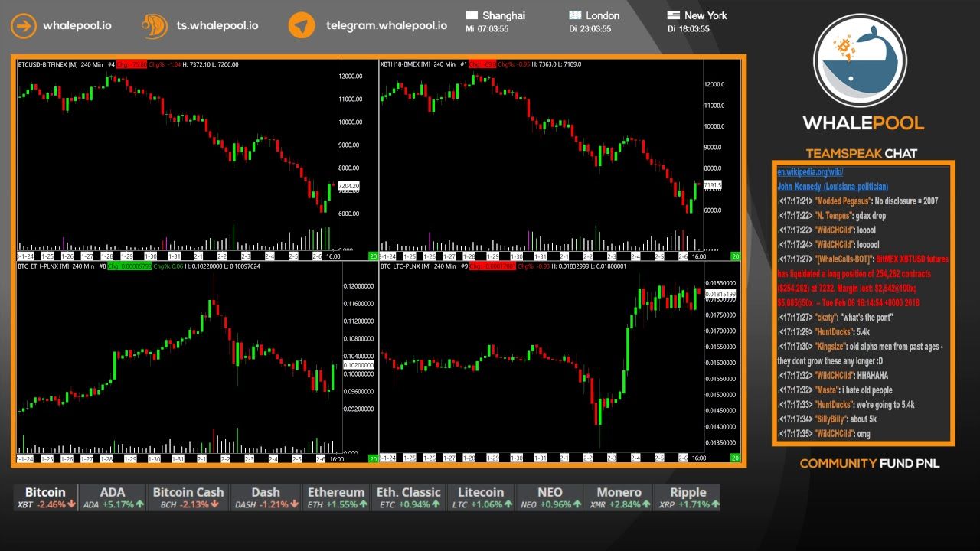Click the BTCUSD-BITFINEX chart title
The height and width of the screenshot is (551, 980).
pos(47,64)
